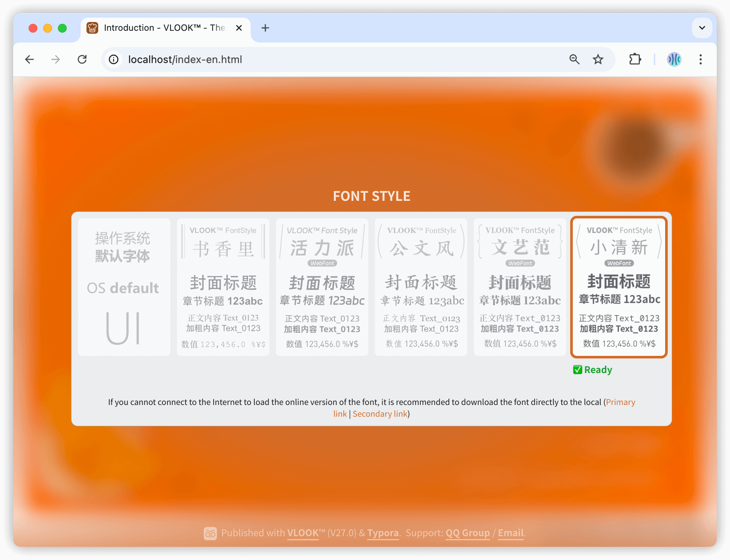
Task: Open the Email support link
Action: [510, 533]
